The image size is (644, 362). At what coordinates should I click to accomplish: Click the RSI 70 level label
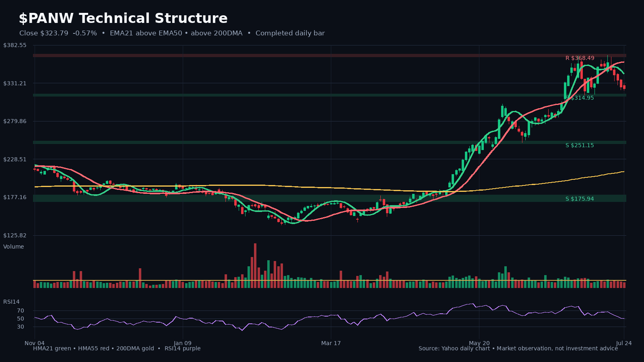click(21, 311)
